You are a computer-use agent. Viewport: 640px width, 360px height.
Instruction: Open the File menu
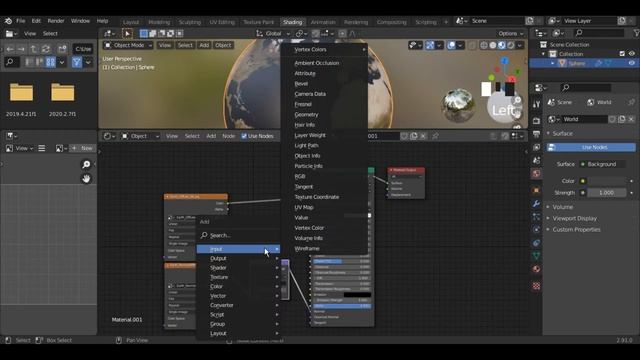20,21
